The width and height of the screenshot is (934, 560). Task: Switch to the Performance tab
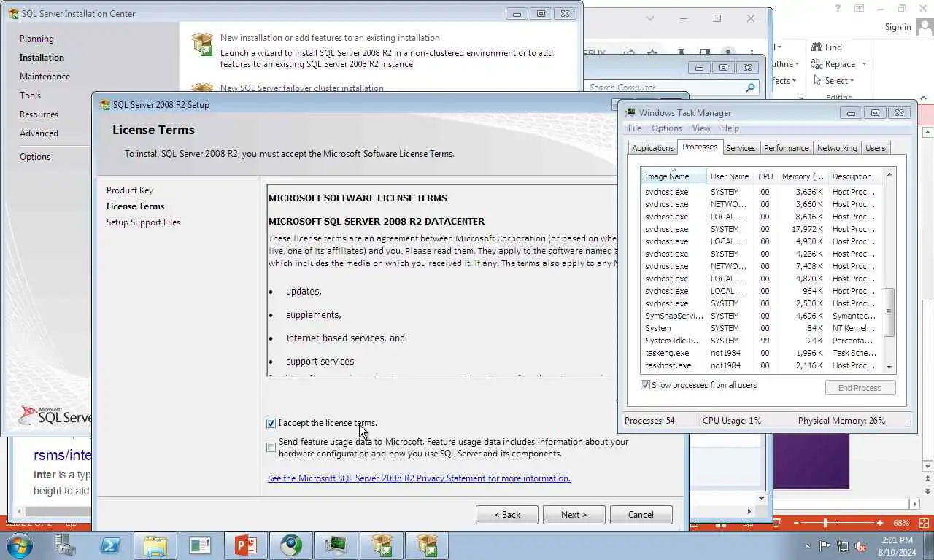click(x=786, y=148)
